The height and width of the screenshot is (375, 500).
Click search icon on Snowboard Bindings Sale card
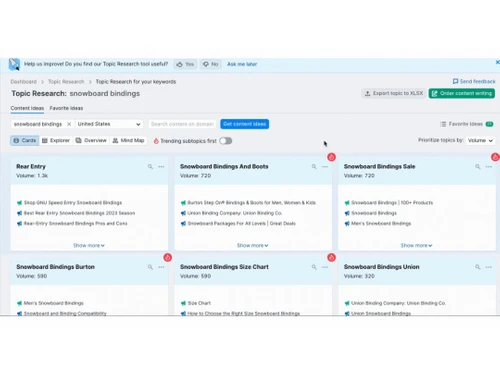click(x=478, y=166)
